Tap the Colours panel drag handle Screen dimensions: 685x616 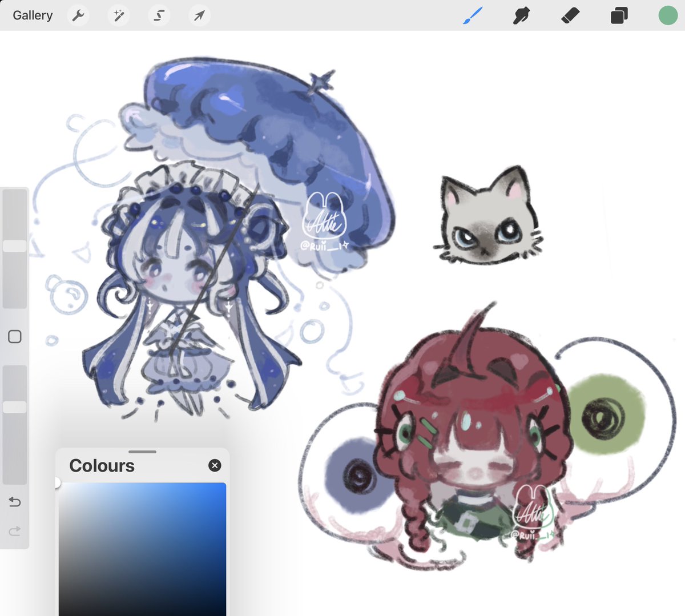pyautogui.click(x=143, y=452)
